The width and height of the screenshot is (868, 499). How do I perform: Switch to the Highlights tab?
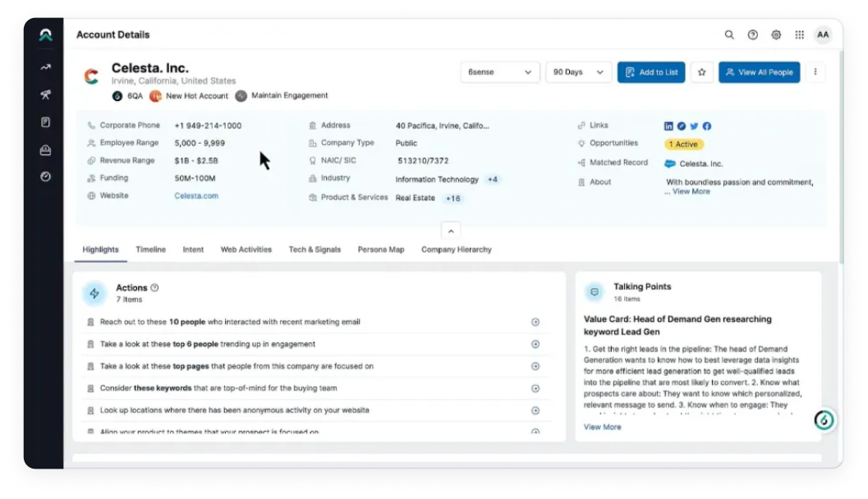[100, 249]
